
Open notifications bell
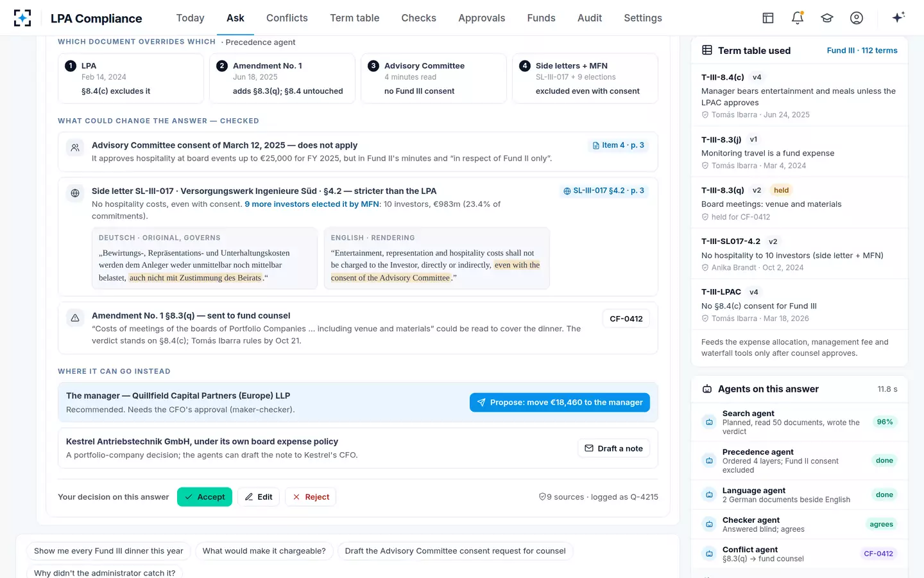tap(798, 18)
